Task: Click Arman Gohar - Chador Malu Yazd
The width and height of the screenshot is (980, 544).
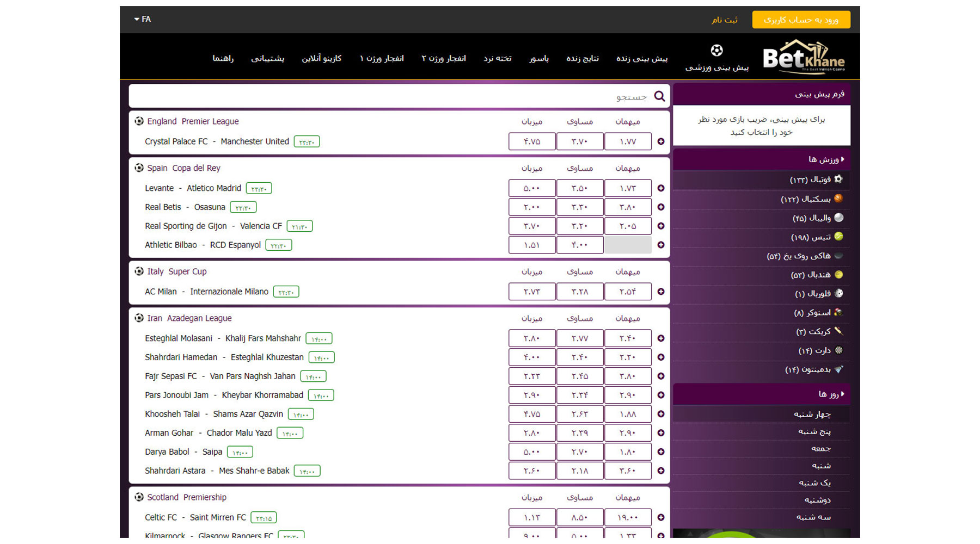Action: point(209,433)
